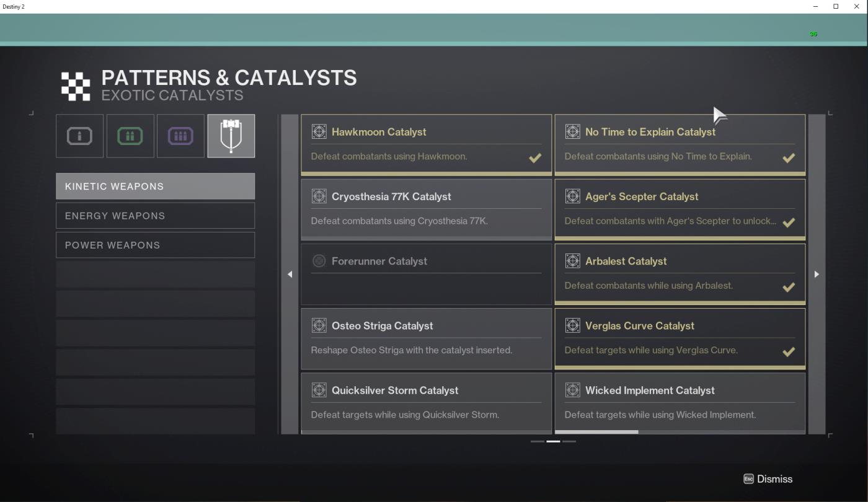The height and width of the screenshot is (502, 868).
Task: Click the Ager's Scepter completion checkmark
Action: tap(789, 222)
